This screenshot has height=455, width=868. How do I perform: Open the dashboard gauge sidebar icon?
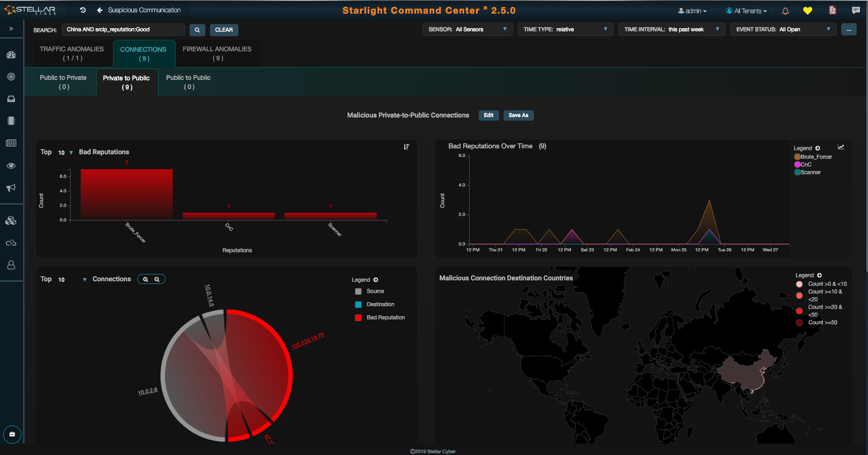(x=11, y=55)
